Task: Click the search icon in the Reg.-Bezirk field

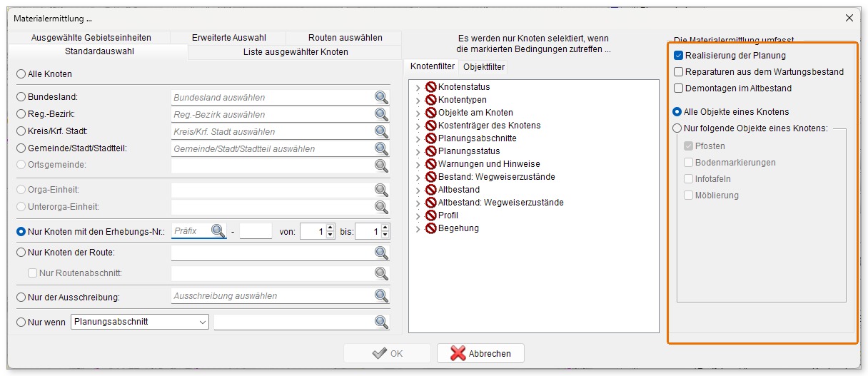Action: [x=382, y=114]
